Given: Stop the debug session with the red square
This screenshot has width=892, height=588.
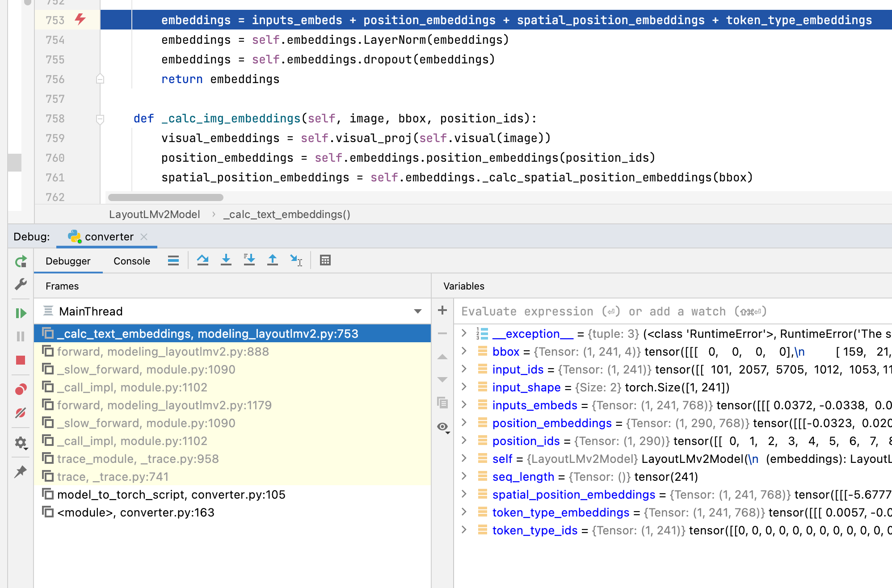Looking at the screenshot, I should [x=21, y=360].
